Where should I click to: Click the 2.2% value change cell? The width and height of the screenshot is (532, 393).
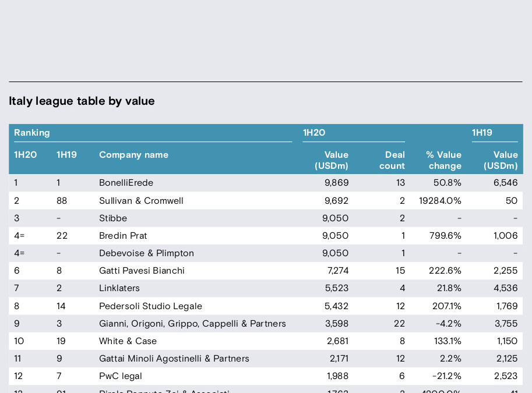tap(450, 359)
